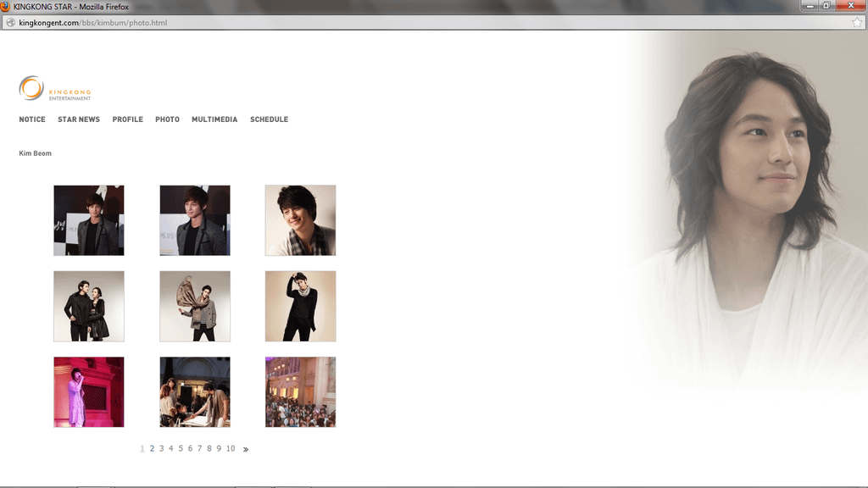The height and width of the screenshot is (488, 868).
Task: Open couple in black coats thumbnail
Action: [88, 306]
